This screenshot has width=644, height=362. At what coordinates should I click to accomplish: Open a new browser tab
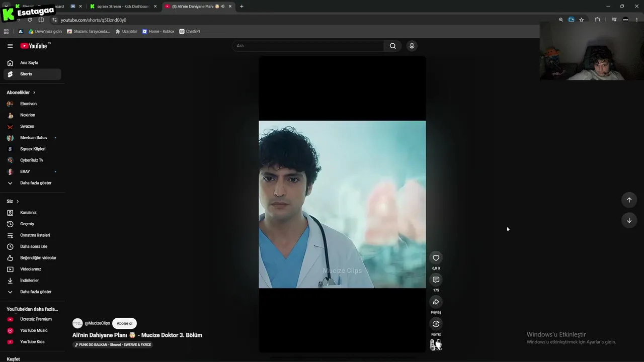coord(242,7)
